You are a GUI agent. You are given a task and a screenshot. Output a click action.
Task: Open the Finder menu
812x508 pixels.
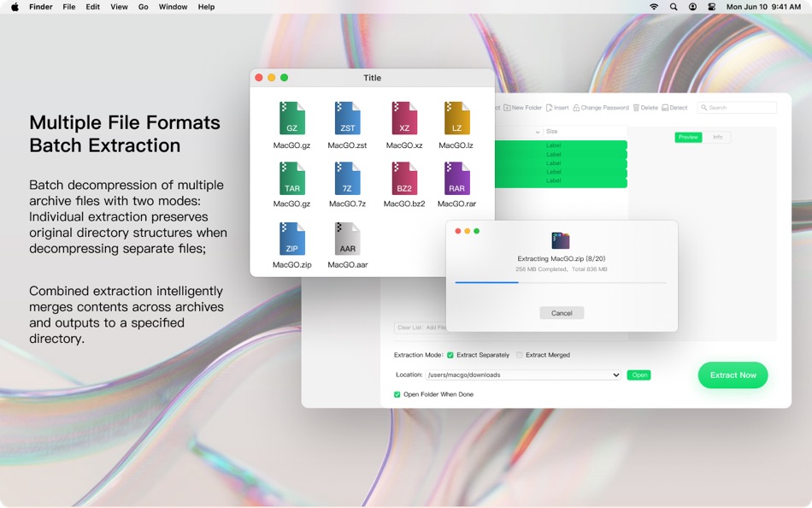pos(41,7)
